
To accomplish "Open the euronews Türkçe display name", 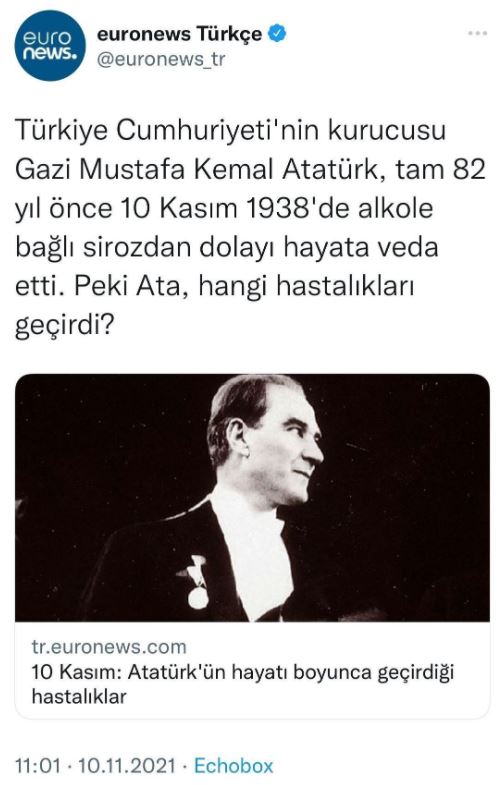I will tap(180, 34).
